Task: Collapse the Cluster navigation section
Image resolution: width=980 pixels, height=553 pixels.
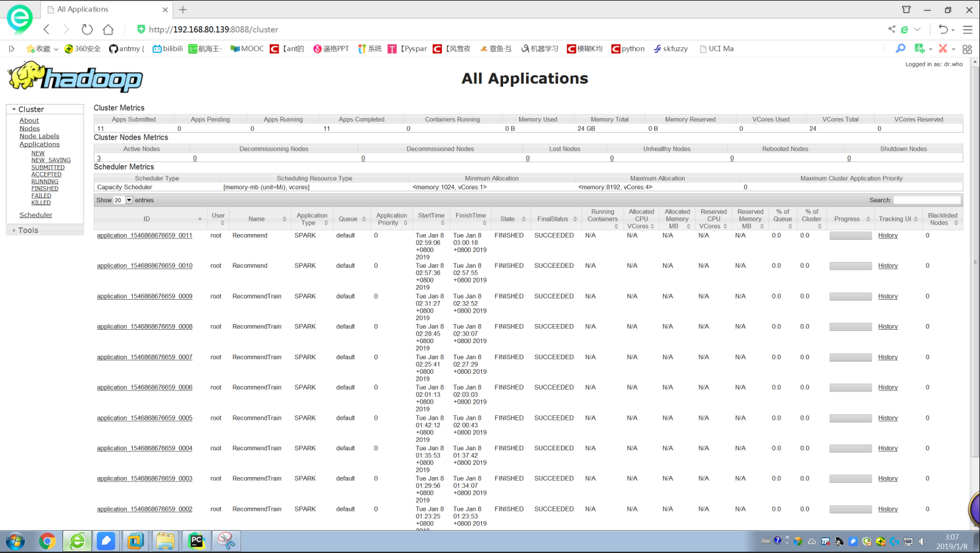Action: pyautogui.click(x=14, y=109)
